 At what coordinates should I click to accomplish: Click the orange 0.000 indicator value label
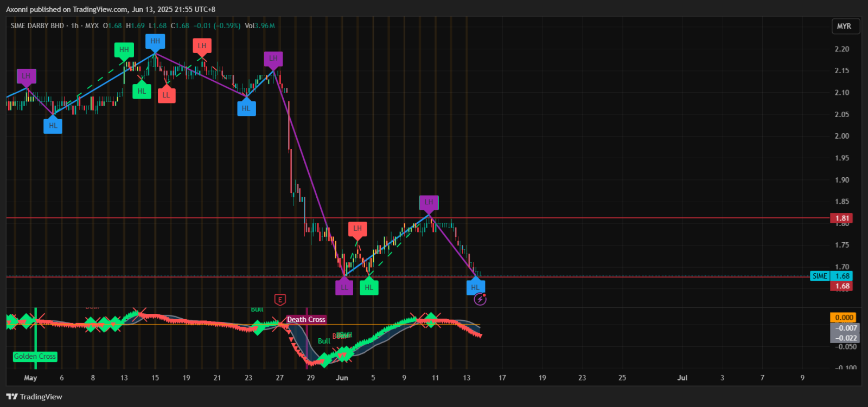844,318
